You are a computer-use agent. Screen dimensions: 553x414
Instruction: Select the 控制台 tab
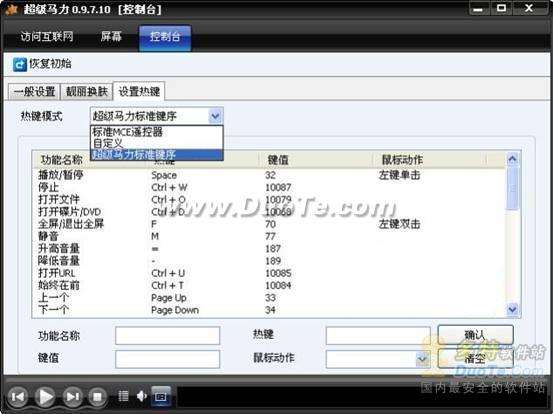pos(165,37)
